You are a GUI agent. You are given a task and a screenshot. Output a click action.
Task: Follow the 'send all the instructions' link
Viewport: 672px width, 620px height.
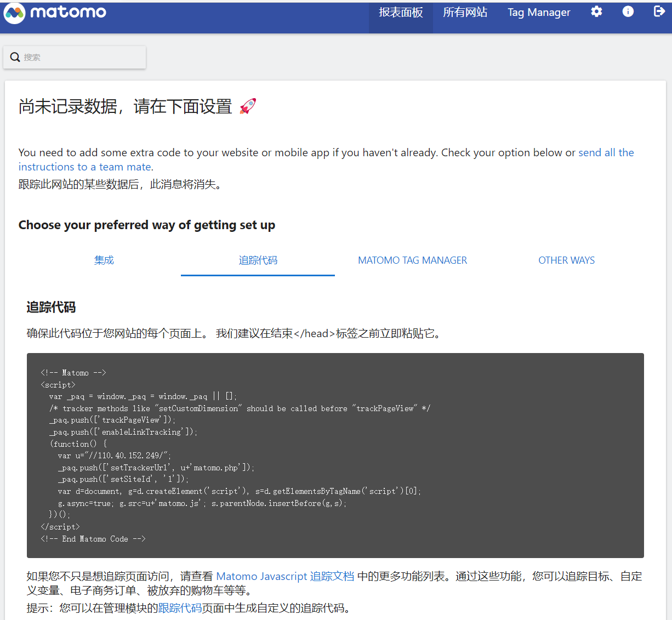click(326, 160)
